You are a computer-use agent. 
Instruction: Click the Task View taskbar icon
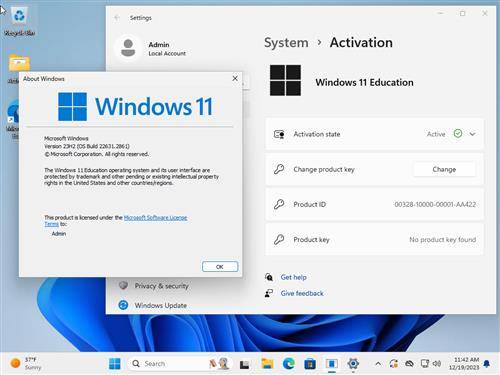point(245,364)
